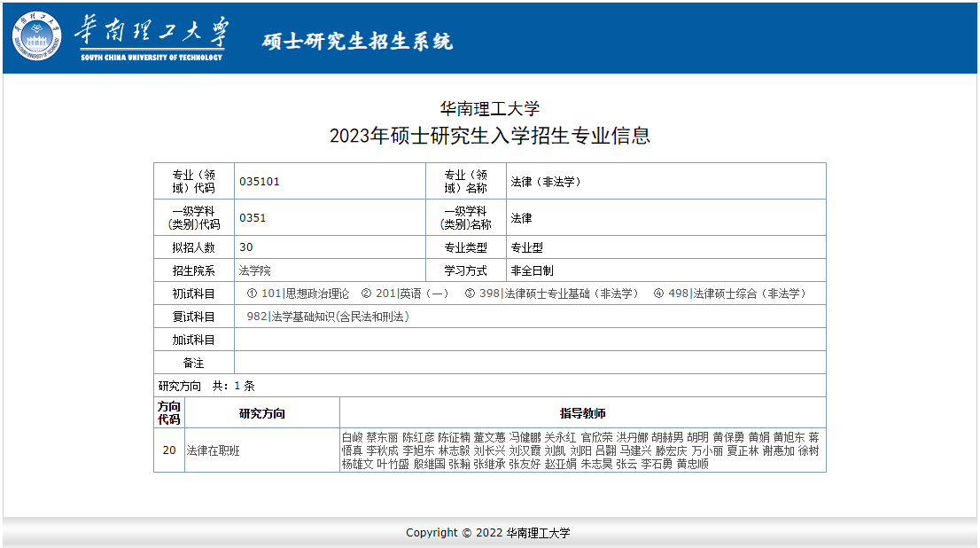This screenshot has height=548, width=980.
Task: Click retest subject 982|法学基础知识
Action: tap(328, 317)
